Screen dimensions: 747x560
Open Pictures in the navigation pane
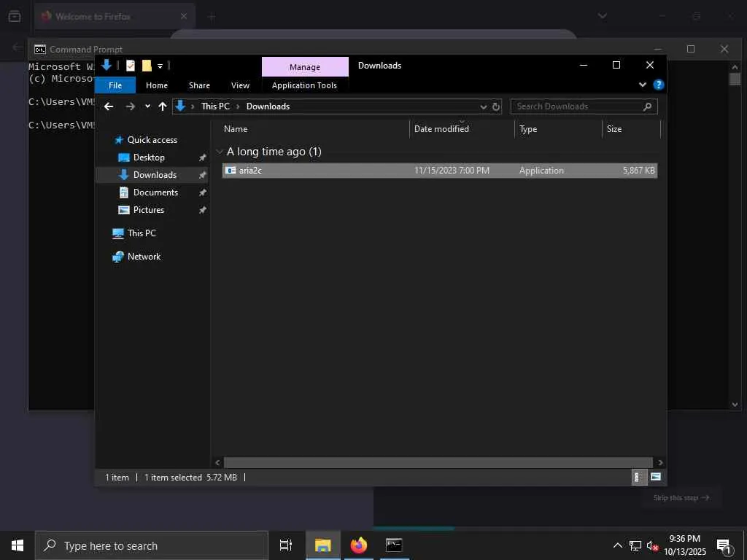click(148, 210)
